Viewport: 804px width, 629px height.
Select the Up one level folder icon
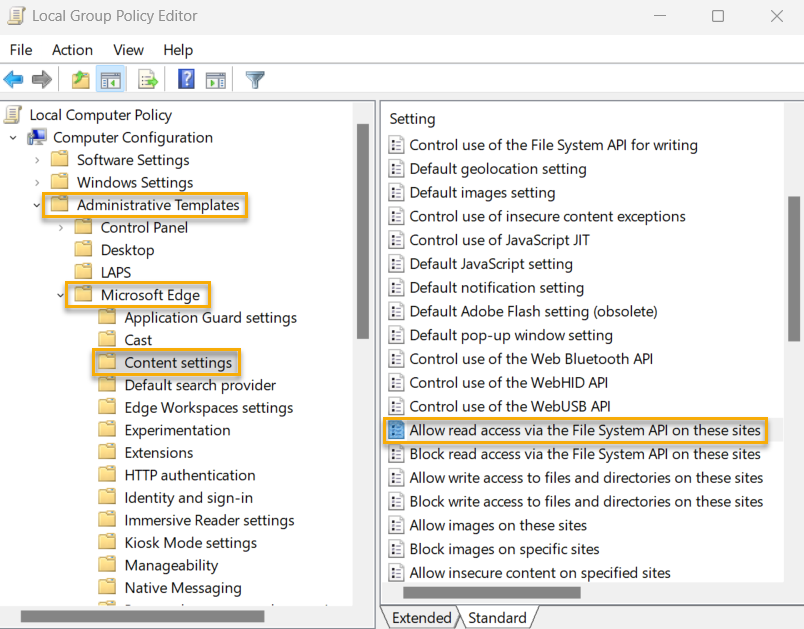pyautogui.click(x=79, y=79)
